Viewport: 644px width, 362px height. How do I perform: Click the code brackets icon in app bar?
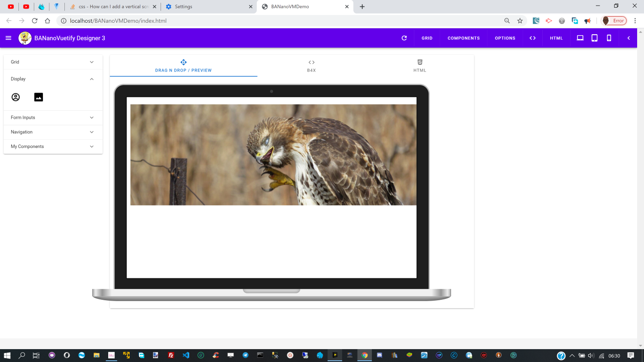pos(532,38)
